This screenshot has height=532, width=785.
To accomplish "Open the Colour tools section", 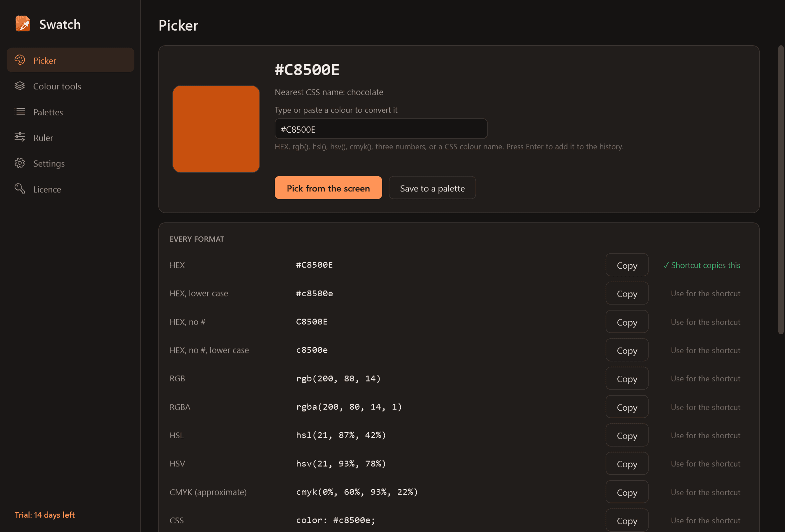I will coord(70,86).
